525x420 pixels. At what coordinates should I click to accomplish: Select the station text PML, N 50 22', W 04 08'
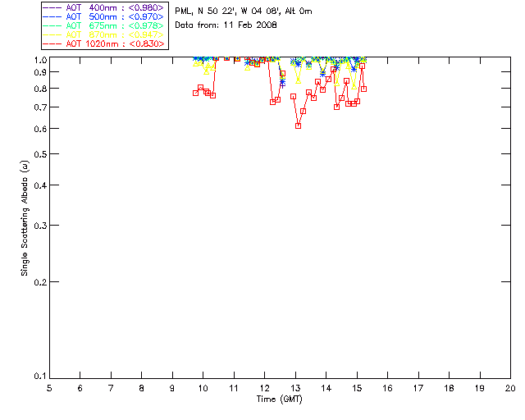pyautogui.click(x=228, y=11)
